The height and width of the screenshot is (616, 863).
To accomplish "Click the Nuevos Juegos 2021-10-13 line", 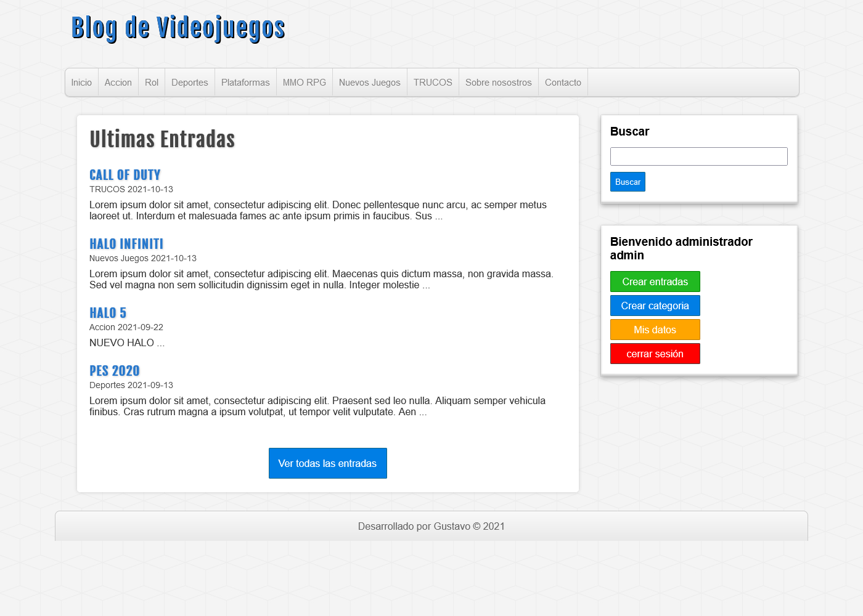I will (143, 258).
